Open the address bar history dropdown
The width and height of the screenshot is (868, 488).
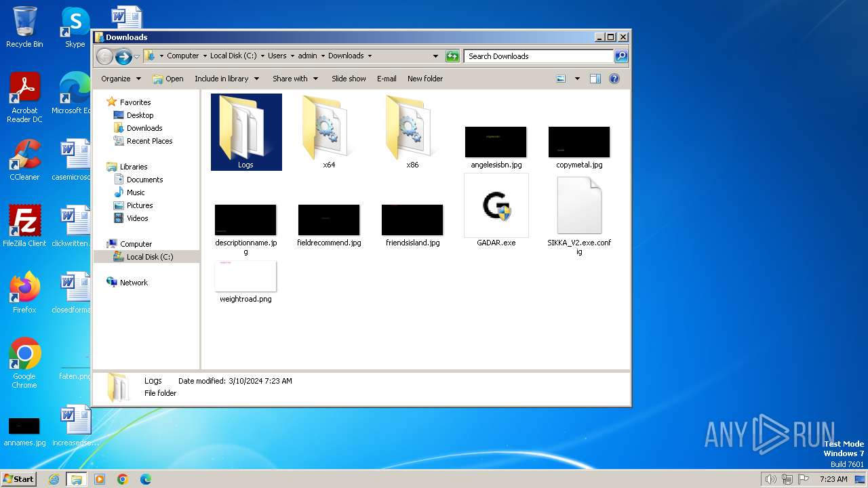tap(435, 56)
